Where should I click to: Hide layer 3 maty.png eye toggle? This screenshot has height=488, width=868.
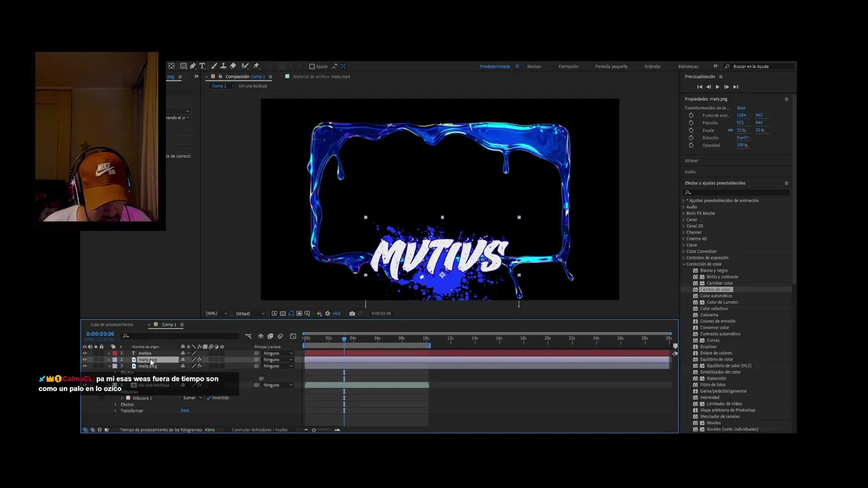[85, 366]
